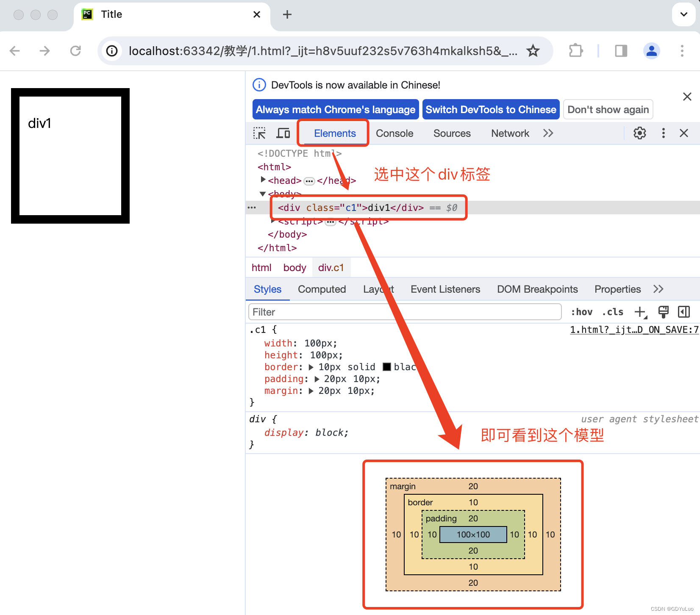Select body in the breadcrumb
Image resolution: width=700 pixels, height=615 pixels.
click(294, 268)
